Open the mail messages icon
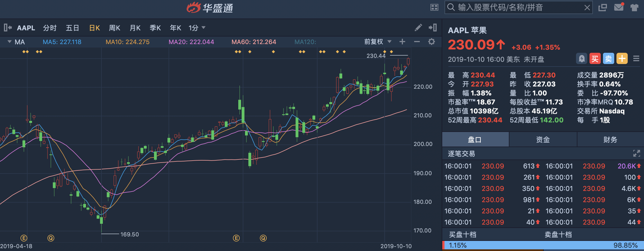The image size is (644, 251). 619,7
